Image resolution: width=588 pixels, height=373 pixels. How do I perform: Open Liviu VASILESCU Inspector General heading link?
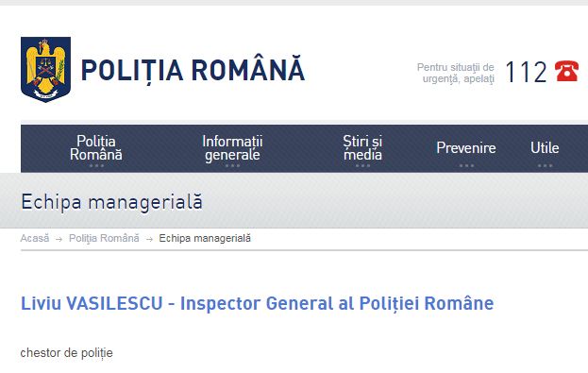coord(257,303)
